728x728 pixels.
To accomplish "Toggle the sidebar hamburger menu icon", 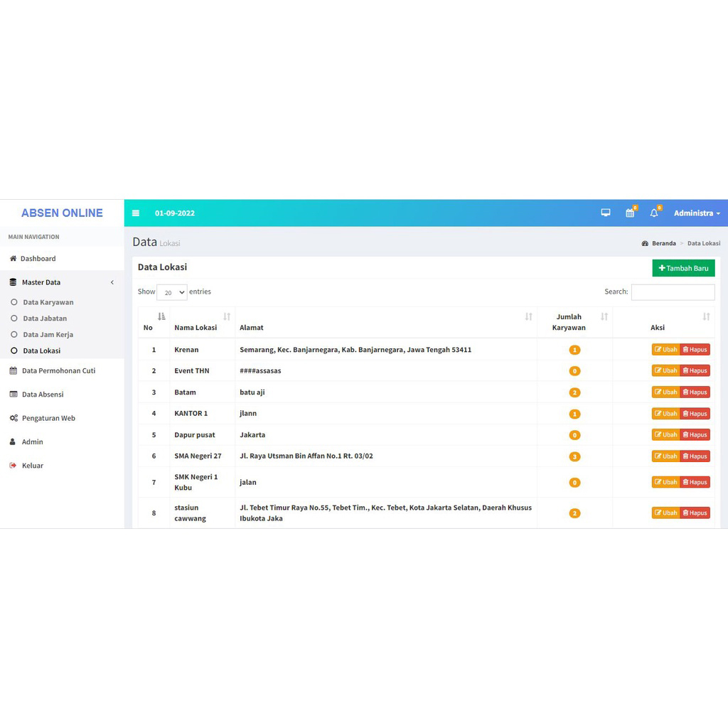I will tap(136, 213).
